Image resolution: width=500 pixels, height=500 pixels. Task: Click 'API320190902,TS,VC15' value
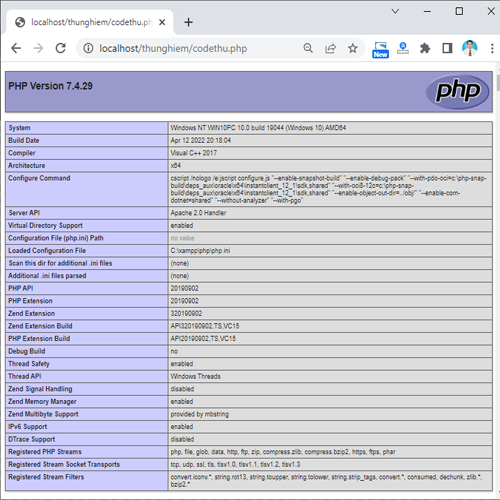[x=205, y=326]
